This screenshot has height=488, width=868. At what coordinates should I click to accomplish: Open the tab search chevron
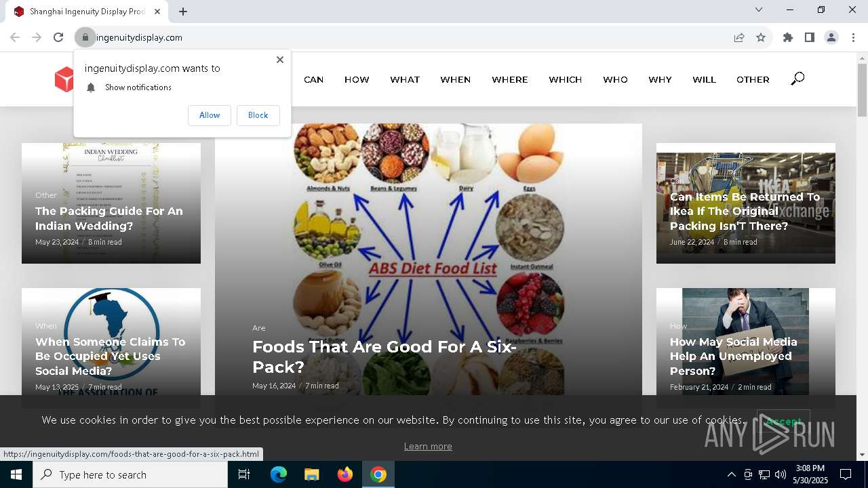(x=759, y=9)
